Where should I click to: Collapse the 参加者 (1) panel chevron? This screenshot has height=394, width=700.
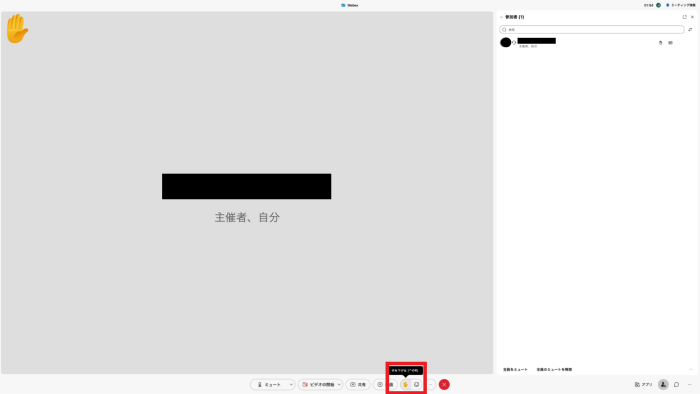[501, 17]
